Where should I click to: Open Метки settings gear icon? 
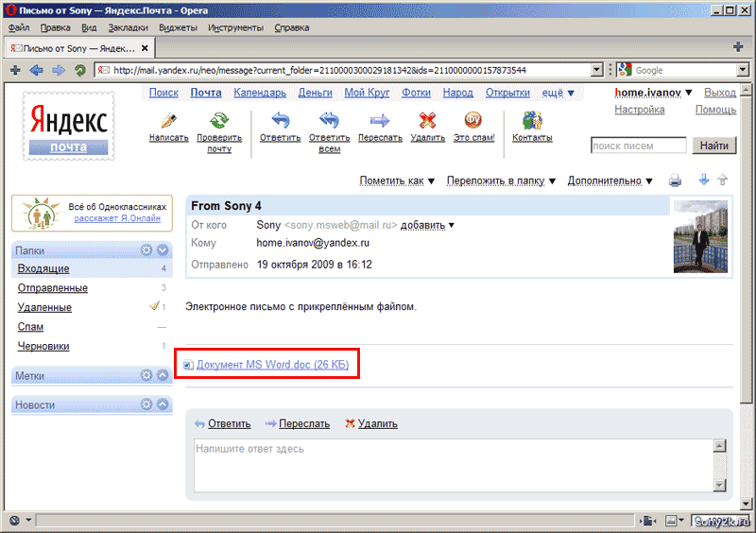click(146, 375)
